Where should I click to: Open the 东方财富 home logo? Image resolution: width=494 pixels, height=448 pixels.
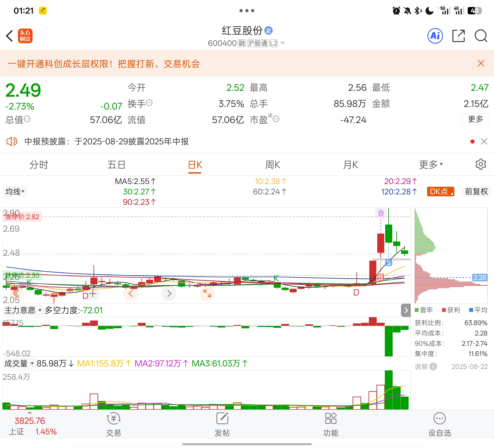click(25, 36)
